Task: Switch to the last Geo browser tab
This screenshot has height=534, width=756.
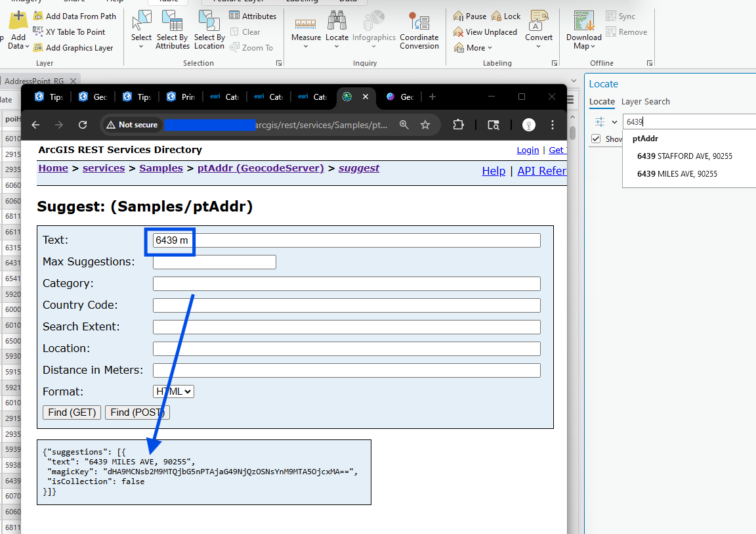Action: click(x=400, y=97)
